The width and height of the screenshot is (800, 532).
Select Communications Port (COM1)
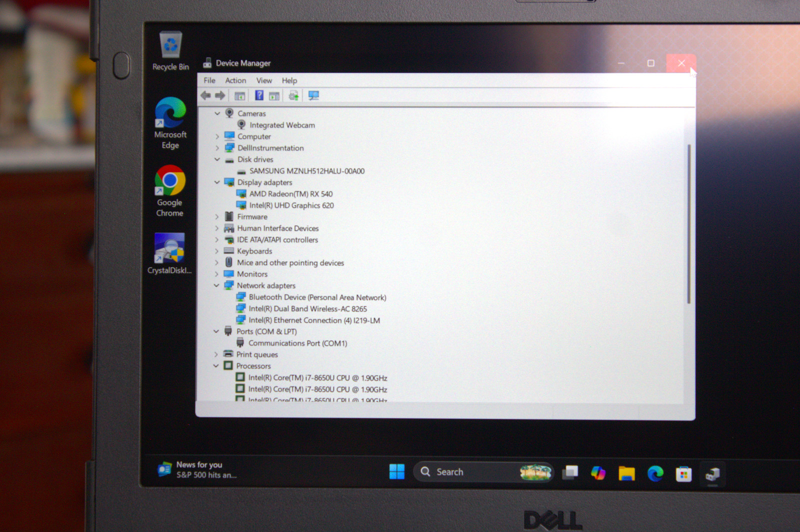(298, 343)
